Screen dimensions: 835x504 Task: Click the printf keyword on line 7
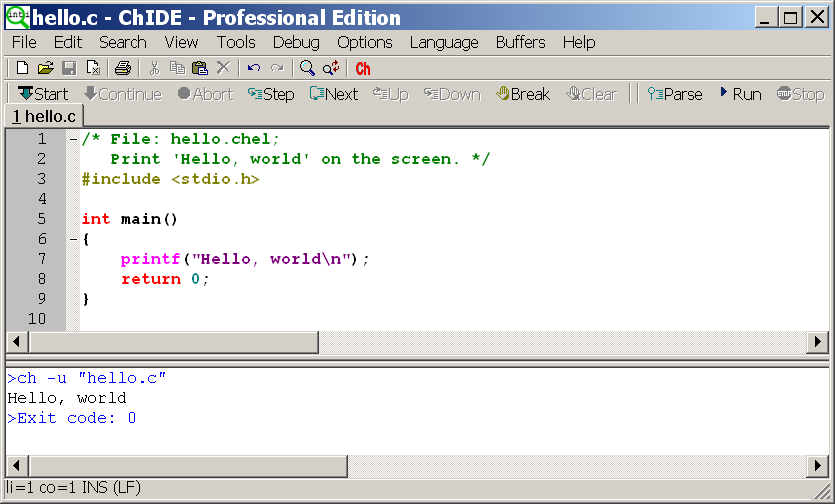pyautogui.click(x=150, y=259)
